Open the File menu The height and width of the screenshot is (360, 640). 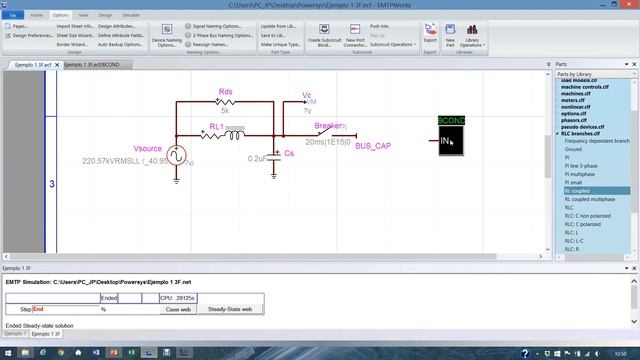click(x=13, y=15)
